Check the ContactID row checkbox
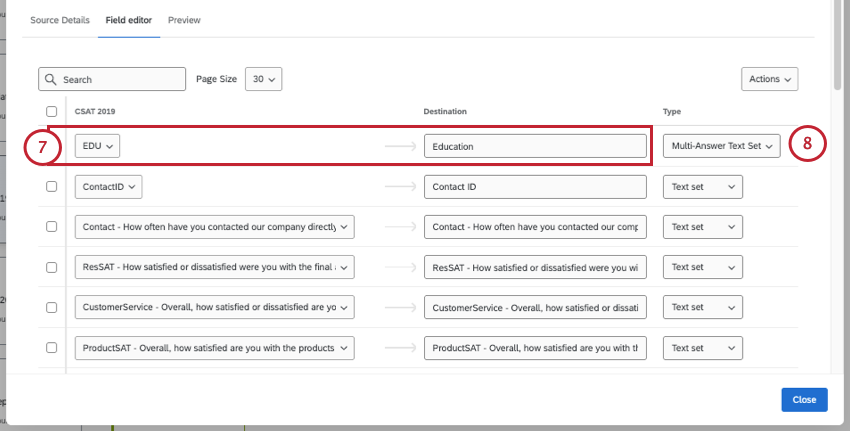This screenshot has height=431, width=850. [52, 186]
